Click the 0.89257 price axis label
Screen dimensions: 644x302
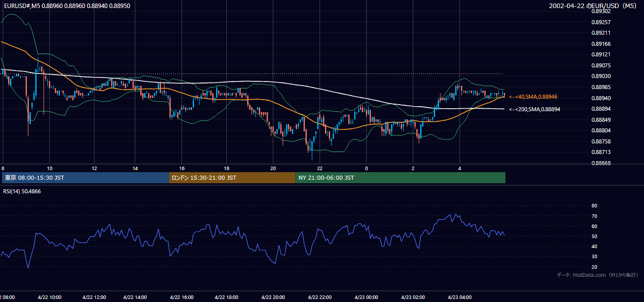click(601, 22)
